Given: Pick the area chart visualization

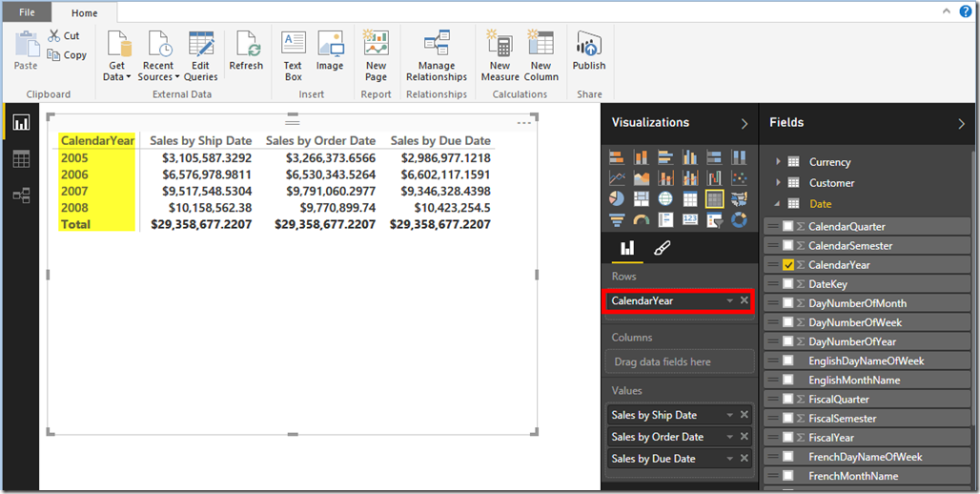Looking at the screenshot, I should pos(641,178).
